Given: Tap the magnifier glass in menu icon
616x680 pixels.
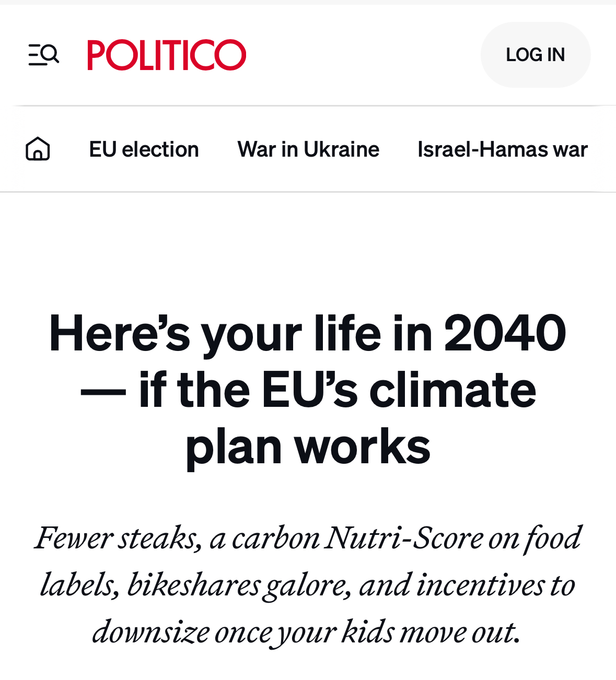Looking at the screenshot, I should click(50, 53).
